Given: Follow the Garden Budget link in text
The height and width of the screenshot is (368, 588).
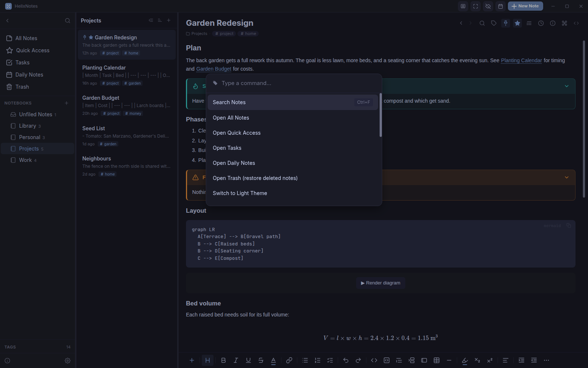Looking at the screenshot, I should tap(214, 69).
